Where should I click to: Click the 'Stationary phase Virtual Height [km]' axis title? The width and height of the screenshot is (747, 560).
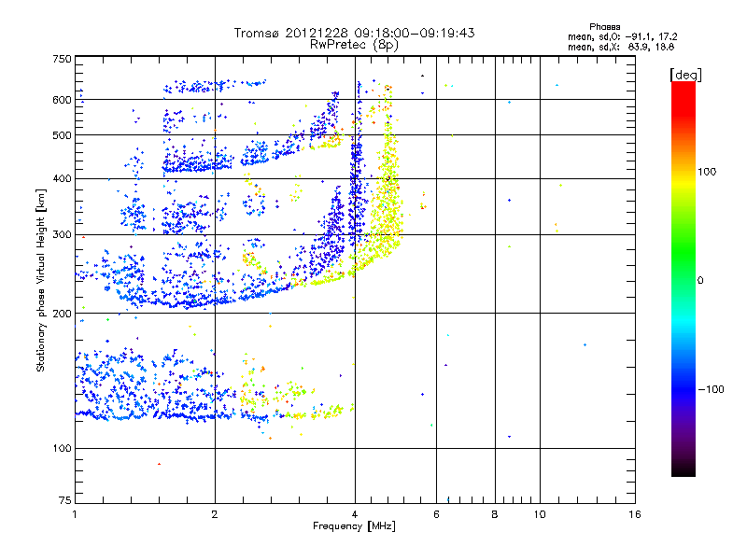[41, 281]
